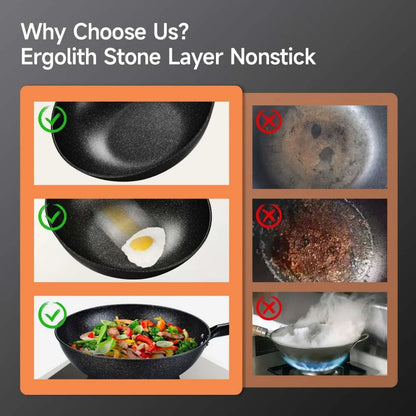Open the burnt food residue pan photo
This screenshot has height=416, width=416.
(320, 240)
